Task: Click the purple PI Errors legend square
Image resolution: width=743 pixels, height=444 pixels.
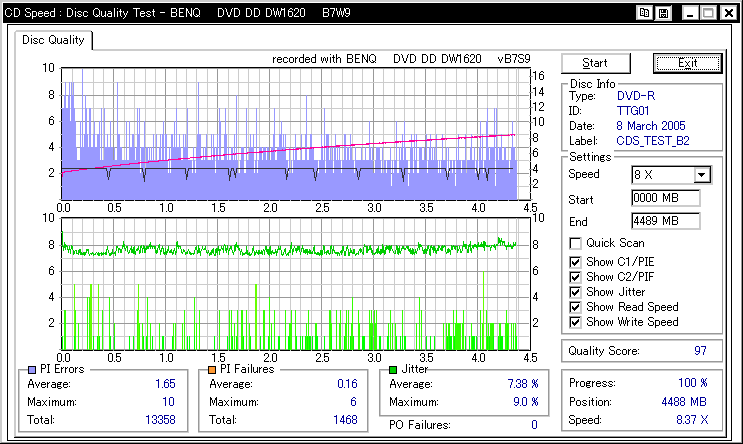Action: (x=34, y=370)
